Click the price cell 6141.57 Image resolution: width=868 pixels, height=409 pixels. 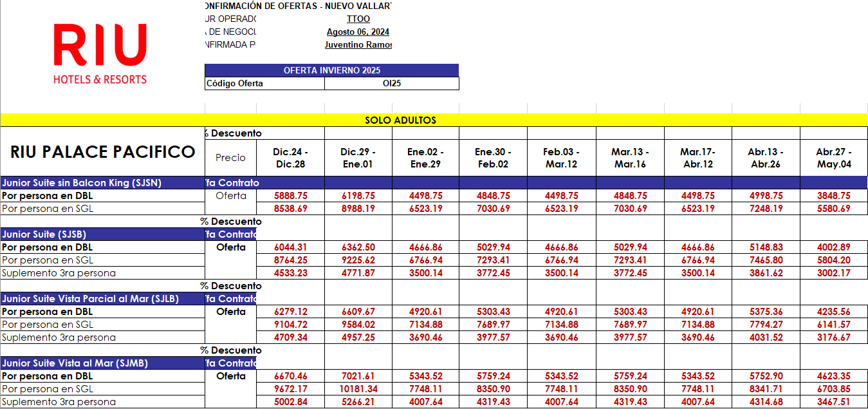(833, 325)
